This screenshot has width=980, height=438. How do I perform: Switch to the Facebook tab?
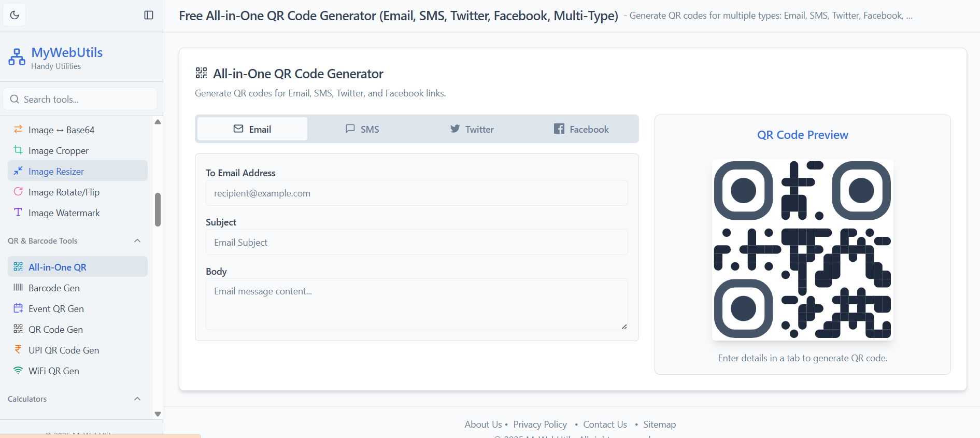(581, 129)
